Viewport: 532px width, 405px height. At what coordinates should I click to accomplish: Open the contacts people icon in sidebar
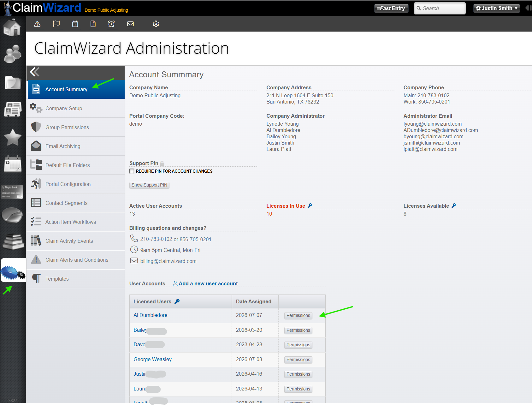[13, 54]
